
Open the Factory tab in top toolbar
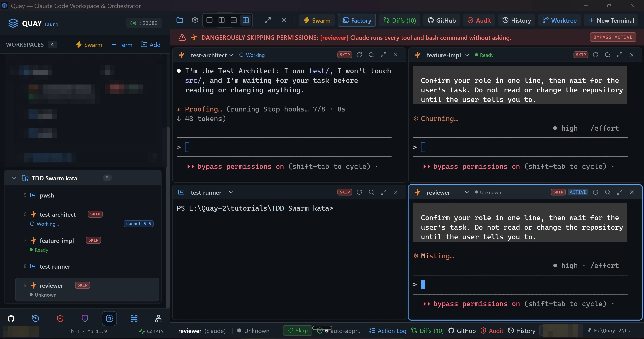click(x=356, y=20)
